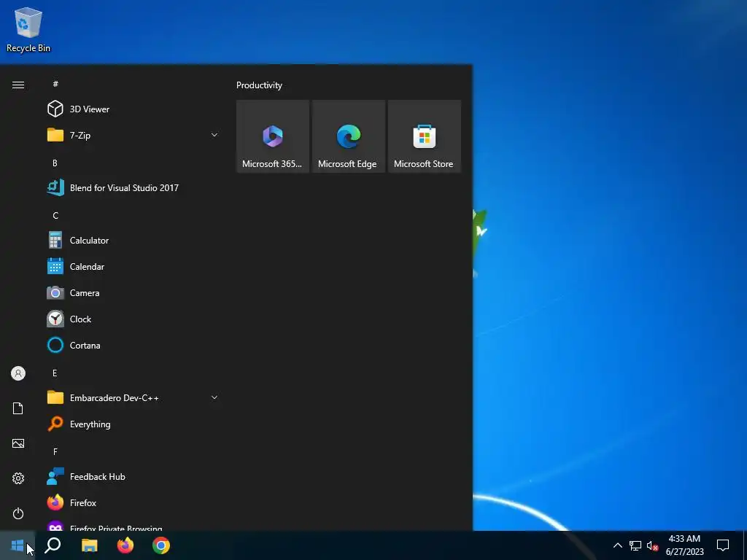Expand the 7-Zip folder chevron

click(x=214, y=135)
